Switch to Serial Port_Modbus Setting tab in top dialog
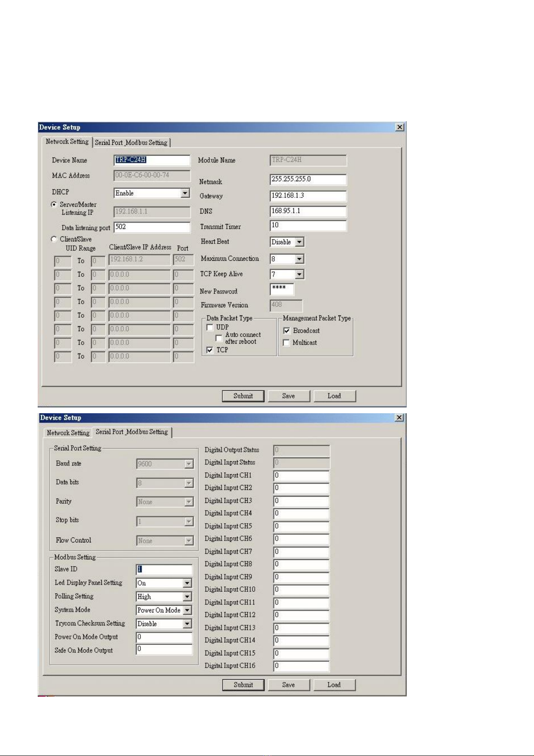Image resolution: width=534 pixels, height=756 pixels. [131, 143]
